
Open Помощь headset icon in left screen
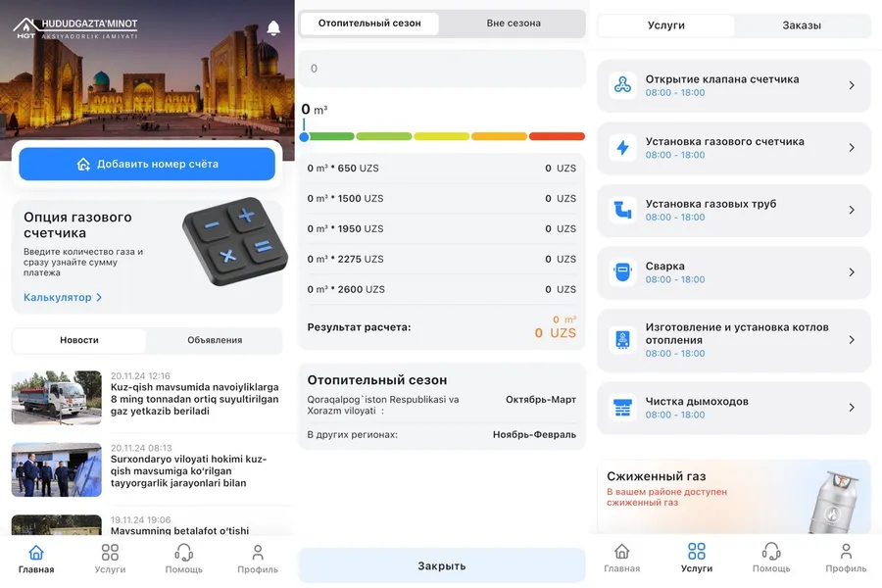tap(184, 552)
